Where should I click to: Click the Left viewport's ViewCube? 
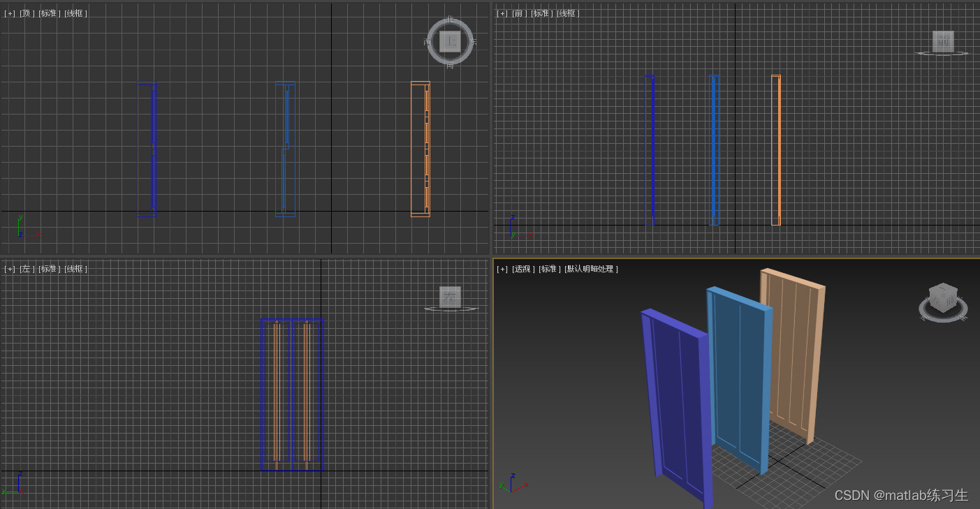click(451, 297)
